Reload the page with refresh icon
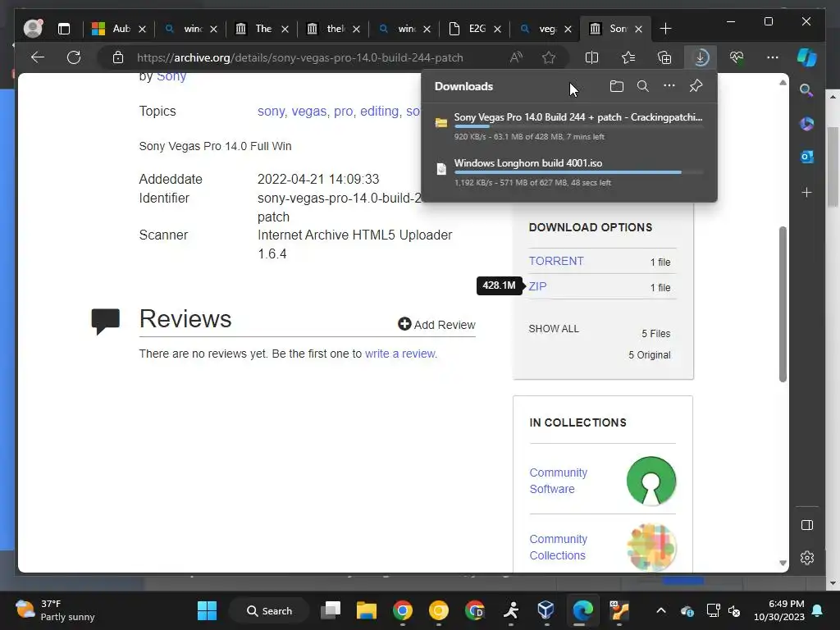The height and width of the screenshot is (630, 840). (x=74, y=57)
